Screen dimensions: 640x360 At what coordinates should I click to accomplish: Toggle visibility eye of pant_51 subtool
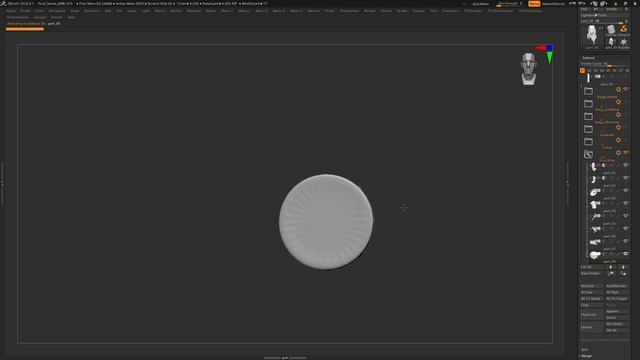coord(626,165)
